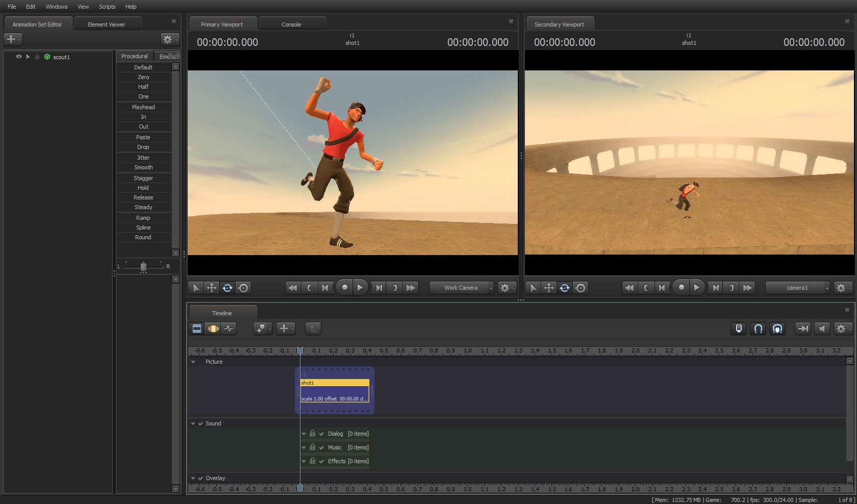
Task: Collapse the Picture track section
Action: pyautogui.click(x=193, y=362)
